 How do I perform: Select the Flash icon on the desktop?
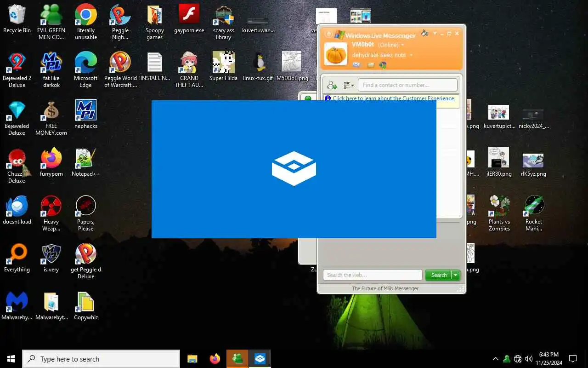click(189, 19)
